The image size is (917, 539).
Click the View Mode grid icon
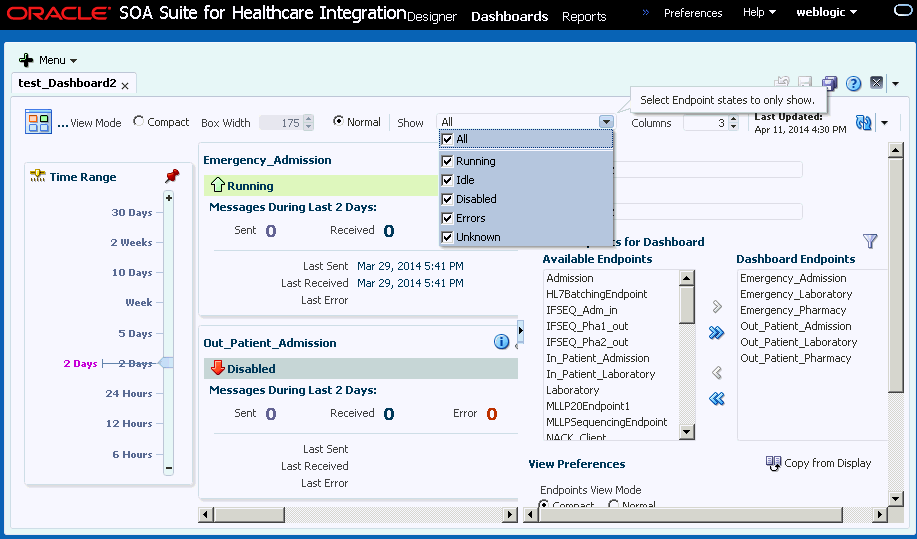pos(38,122)
